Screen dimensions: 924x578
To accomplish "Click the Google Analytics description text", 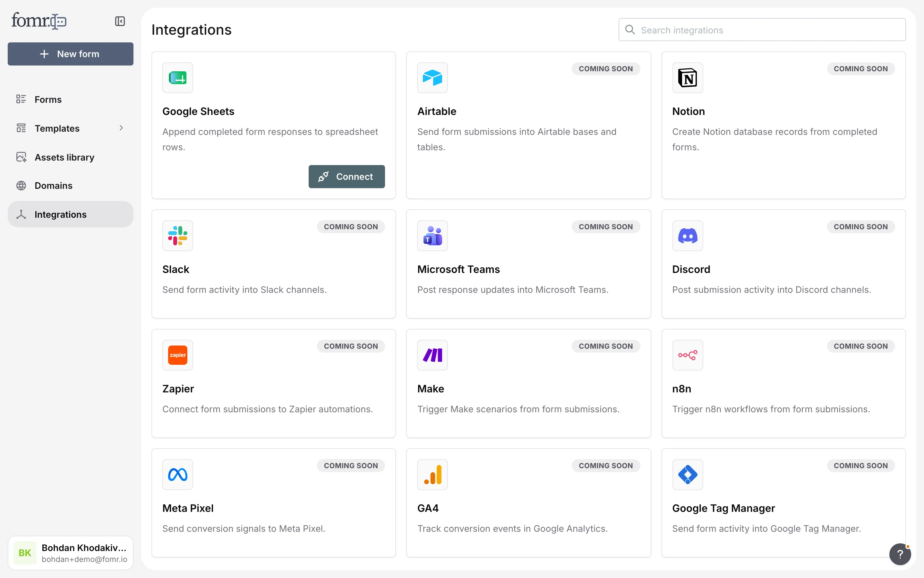I will pos(512,529).
